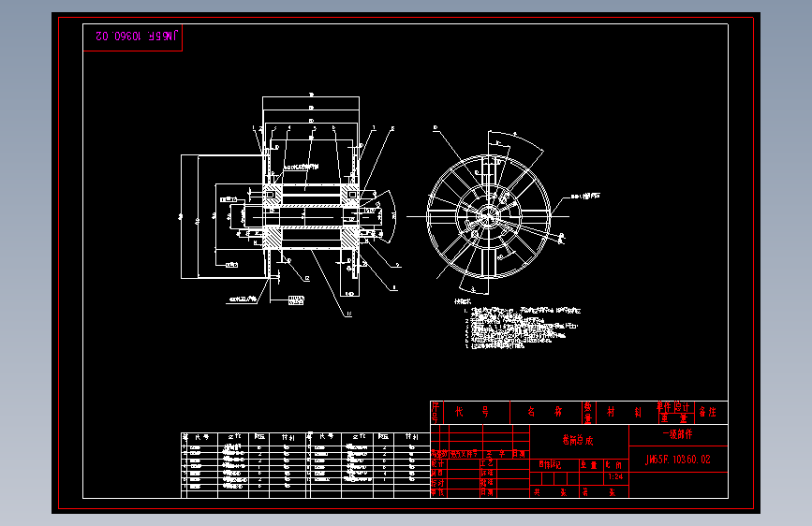Click balloon number 13 below the section view

pos(349,314)
